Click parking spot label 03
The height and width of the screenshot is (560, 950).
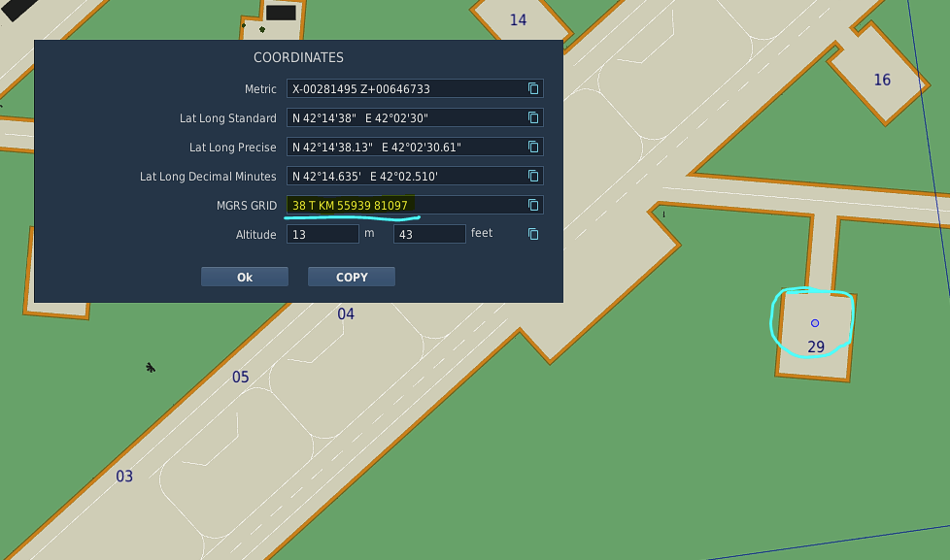click(x=124, y=477)
